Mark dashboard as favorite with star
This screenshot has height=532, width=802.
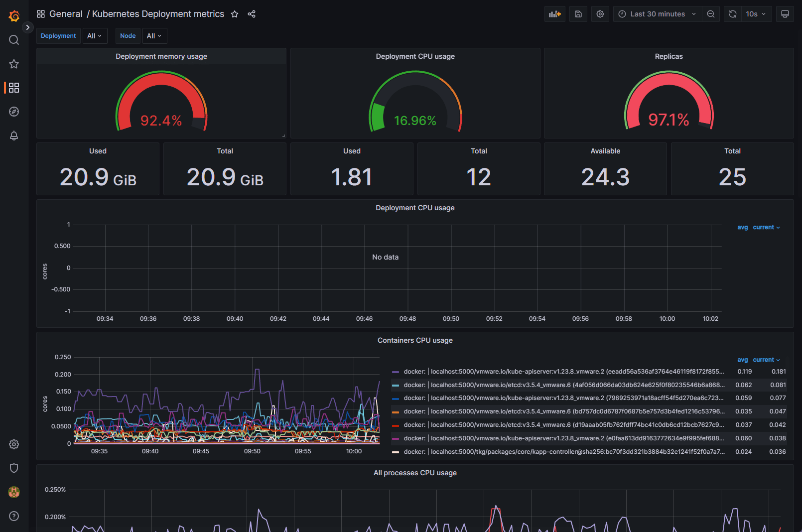(235, 14)
